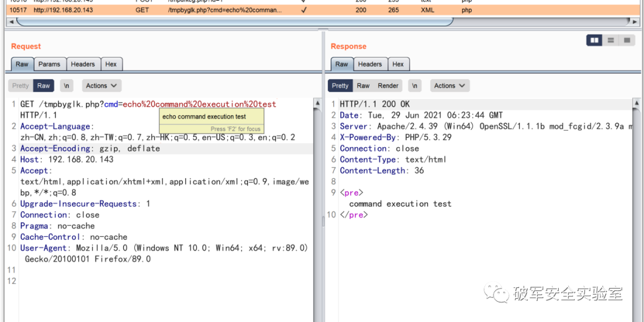Open the Request Raw tab

pyautogui.click(x=22, y=64)
